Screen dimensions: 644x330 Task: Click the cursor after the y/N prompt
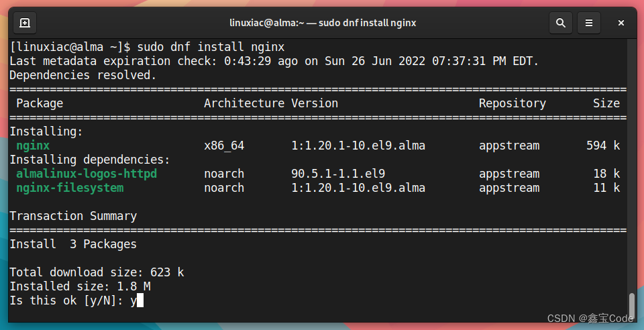point(140,300)
